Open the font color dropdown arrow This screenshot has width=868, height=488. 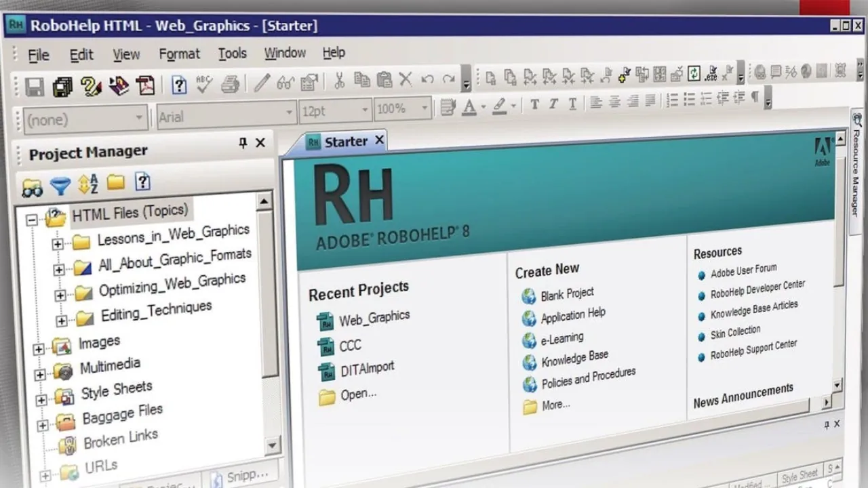click(x=484, y=106)
